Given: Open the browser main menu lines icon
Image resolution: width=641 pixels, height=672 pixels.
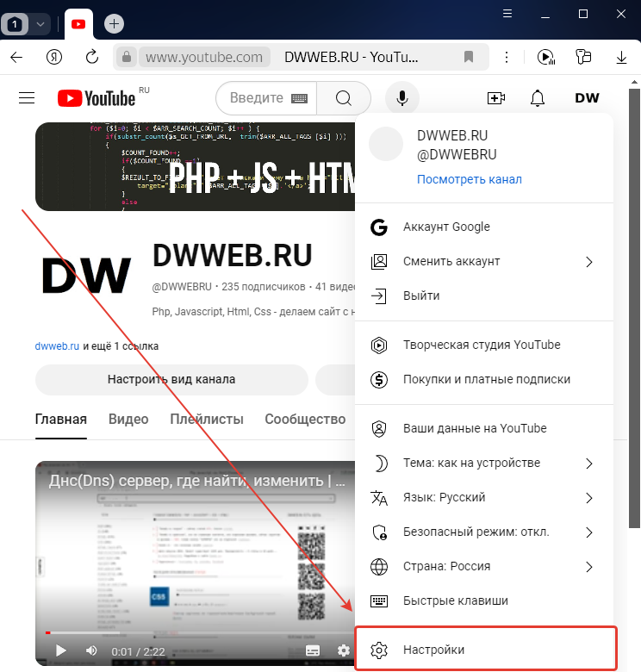Looking at the screenshot, I should click(507, 14).
